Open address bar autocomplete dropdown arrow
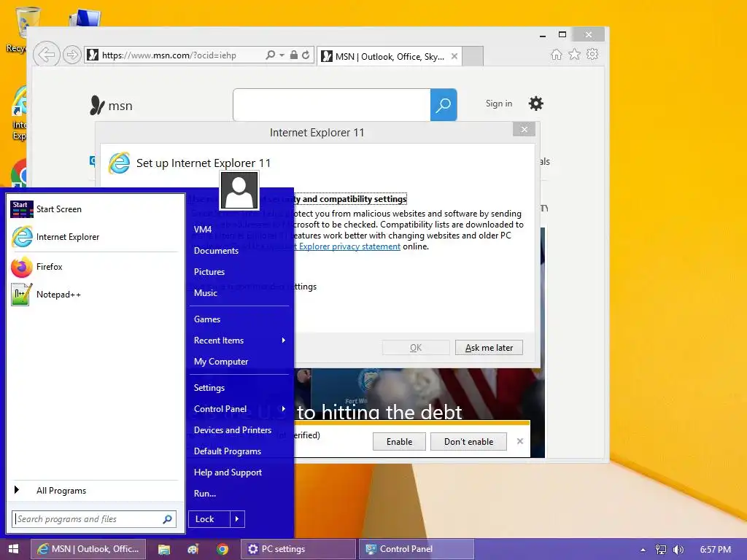747x560 pixels. click(x=282, y=55)
